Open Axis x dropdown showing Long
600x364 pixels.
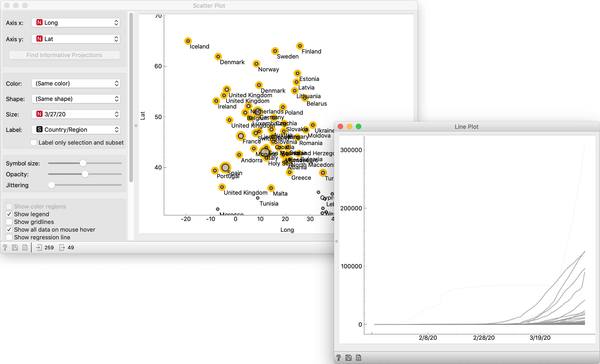76,23
